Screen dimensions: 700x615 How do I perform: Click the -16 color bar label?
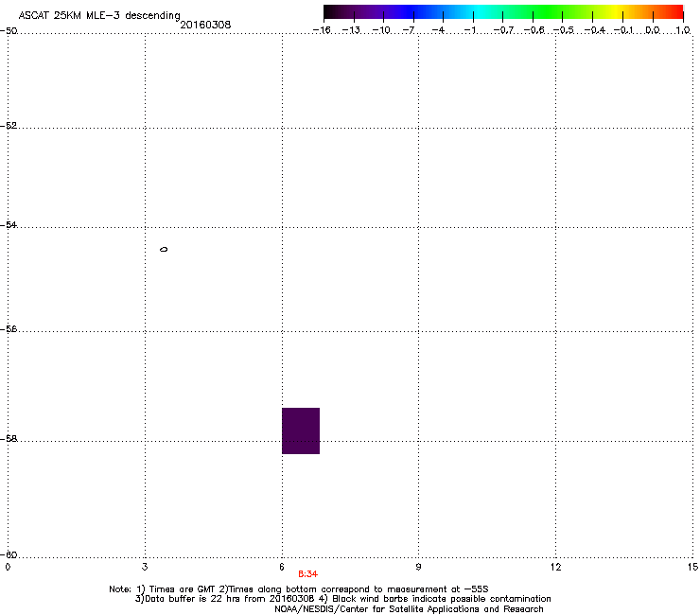coord(322,30)
